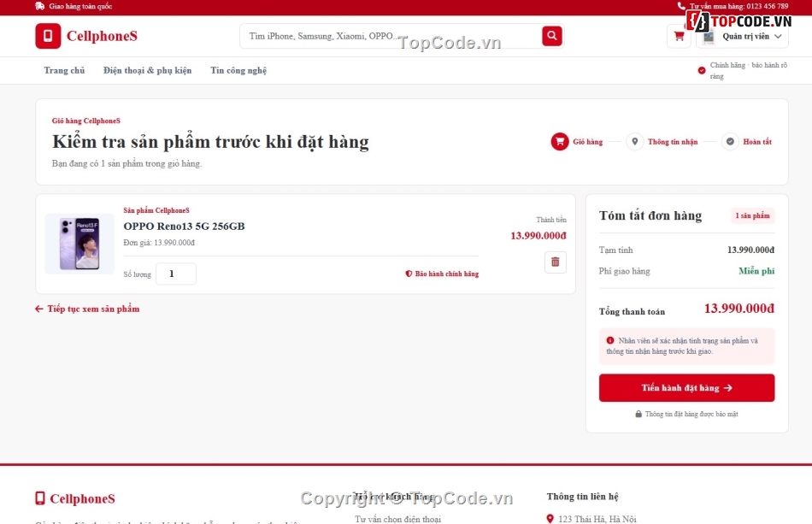The width and height of the screenshot is (812, 524).
Task: Click the CellphoneS header brand name
Action: coord(102,36)
